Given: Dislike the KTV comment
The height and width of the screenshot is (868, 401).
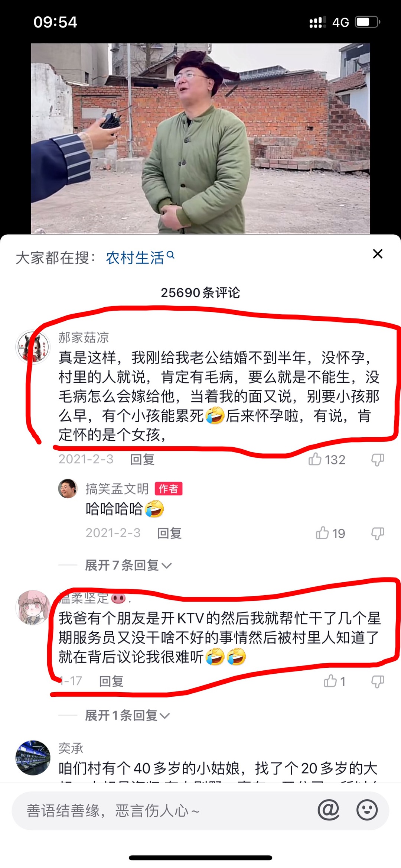Looking at the screenshot, I should click(378, 681).
